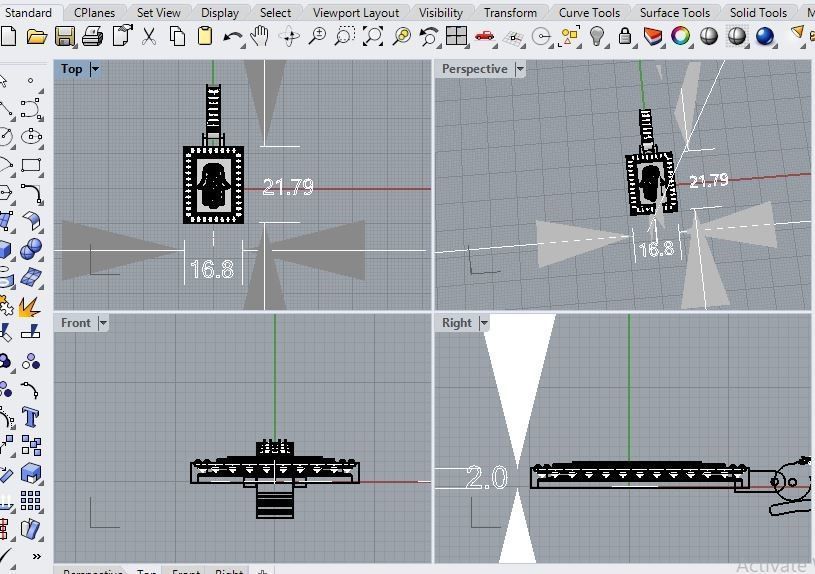815x574 pixels.
Task: Open object properties via color wheel icon
Action: point(681,36)
